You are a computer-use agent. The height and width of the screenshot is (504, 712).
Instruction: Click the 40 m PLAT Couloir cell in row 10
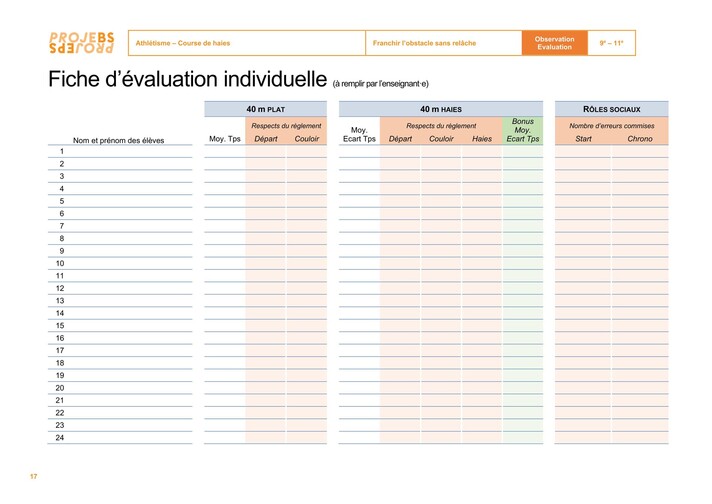[x=307, y=263]
